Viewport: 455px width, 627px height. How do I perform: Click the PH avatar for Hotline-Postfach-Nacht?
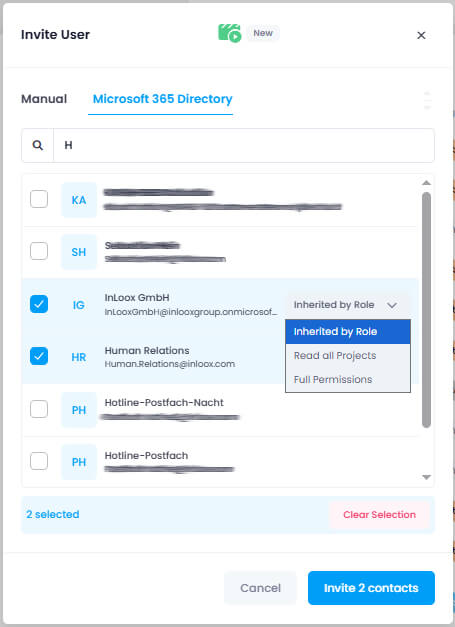79,410
